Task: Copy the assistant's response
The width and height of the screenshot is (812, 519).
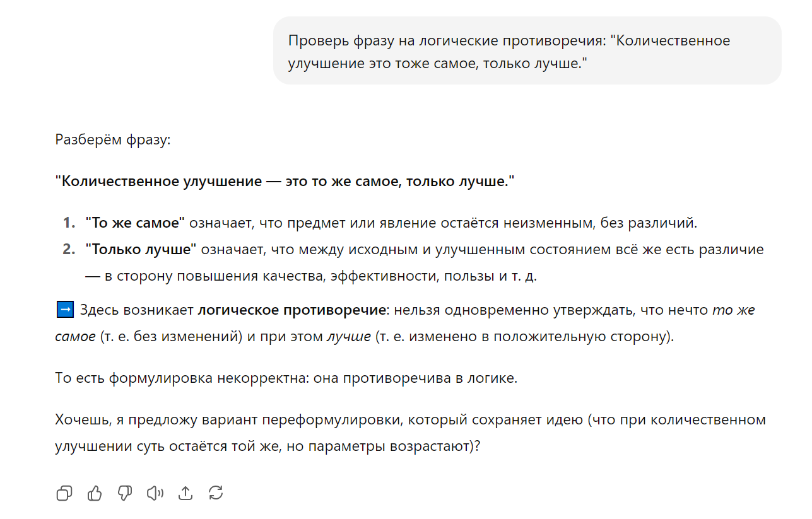Action: pos(64,493)
